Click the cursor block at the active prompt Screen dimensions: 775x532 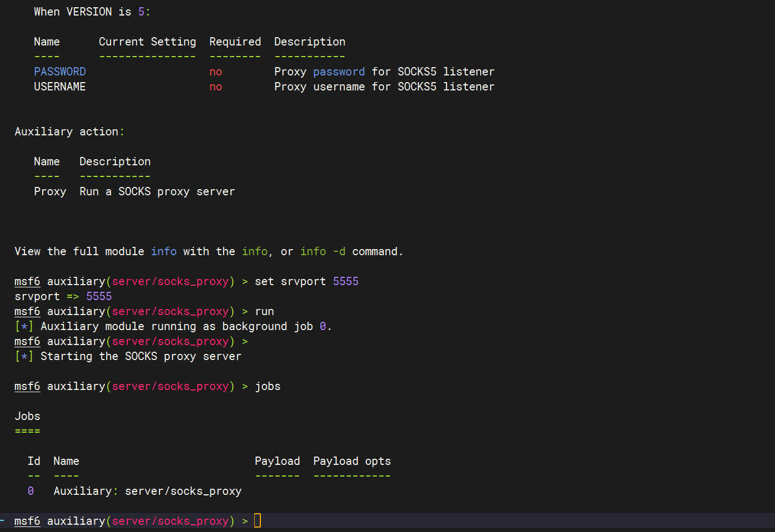click(x=258, y=521)
